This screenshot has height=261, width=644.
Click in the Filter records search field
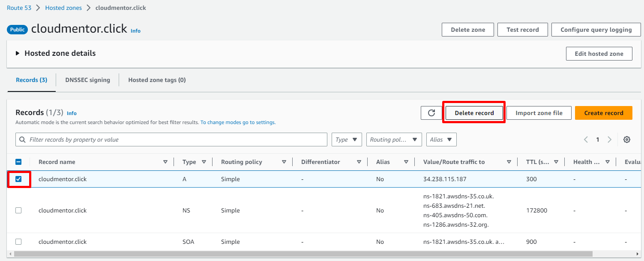click(171, 140)
